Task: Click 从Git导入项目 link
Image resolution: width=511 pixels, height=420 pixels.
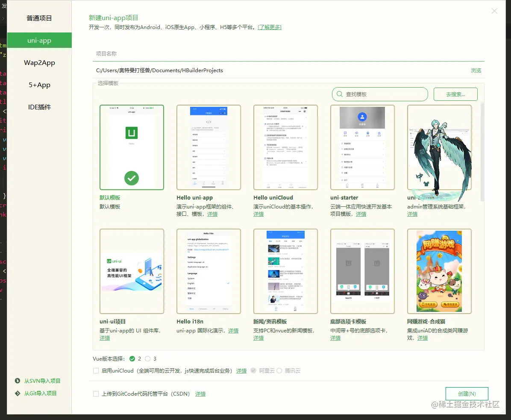Action: [x=41, y=393]
